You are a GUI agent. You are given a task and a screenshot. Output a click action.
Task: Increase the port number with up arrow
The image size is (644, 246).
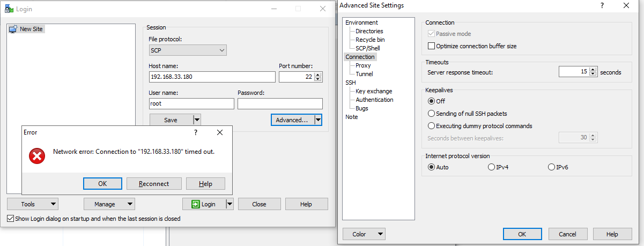click(x=320, y=74)
